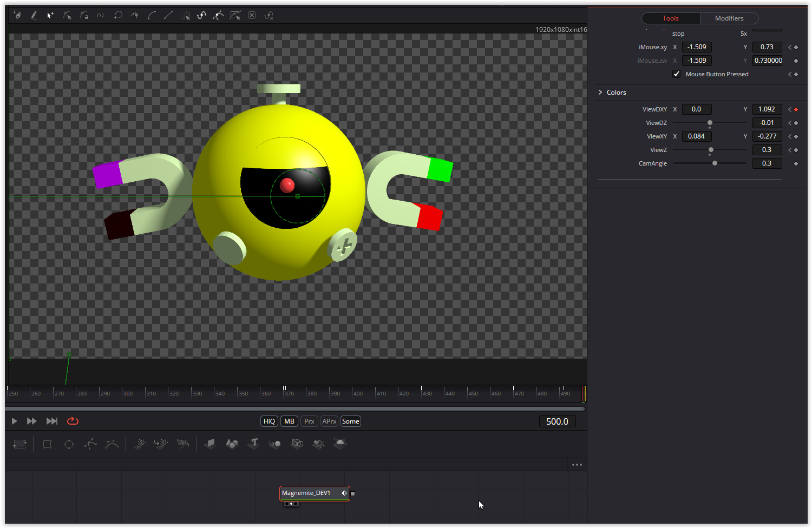The height and width of the screenshot is (528, 812).
Task: Add a pRender particle node
Action: click(183, 444)
